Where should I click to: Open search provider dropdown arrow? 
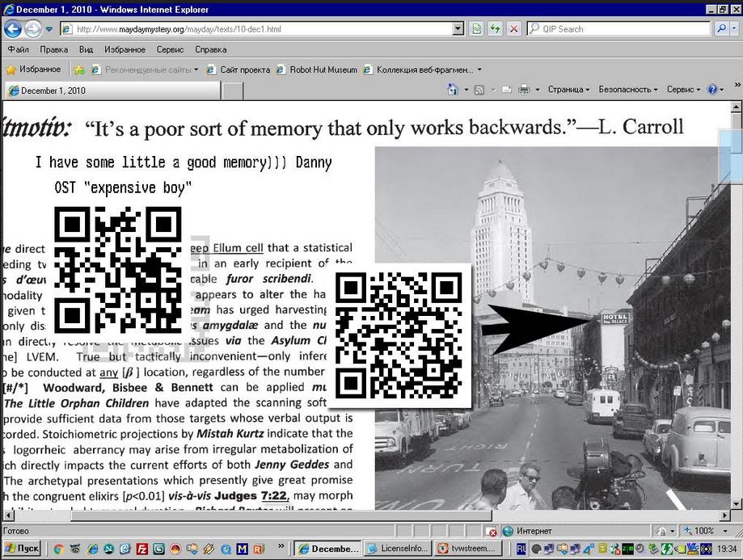733,29
